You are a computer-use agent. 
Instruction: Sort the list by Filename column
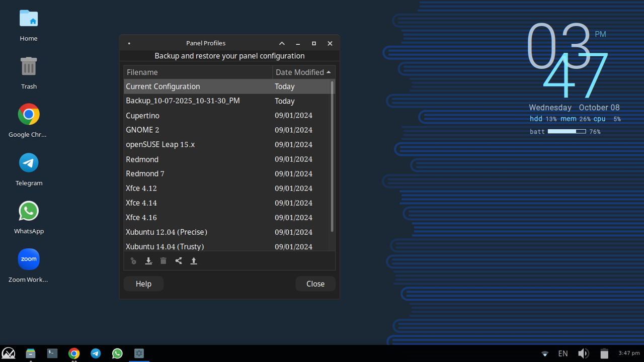pos(142,72)
